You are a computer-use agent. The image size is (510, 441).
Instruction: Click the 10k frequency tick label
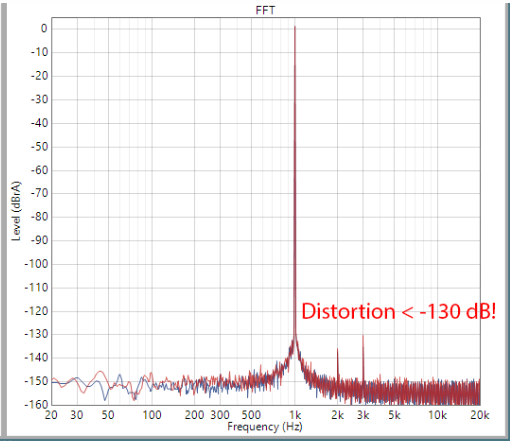point(437,415)
